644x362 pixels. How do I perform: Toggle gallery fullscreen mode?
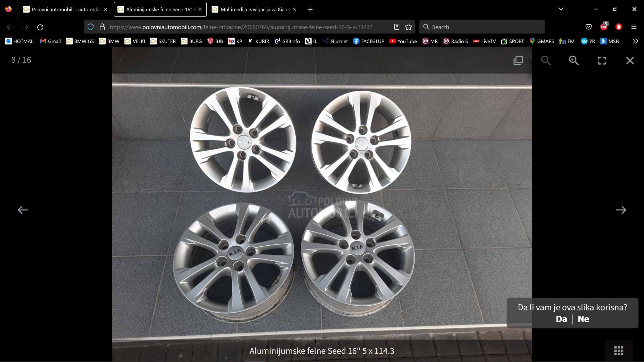click(x=602, y=61)
